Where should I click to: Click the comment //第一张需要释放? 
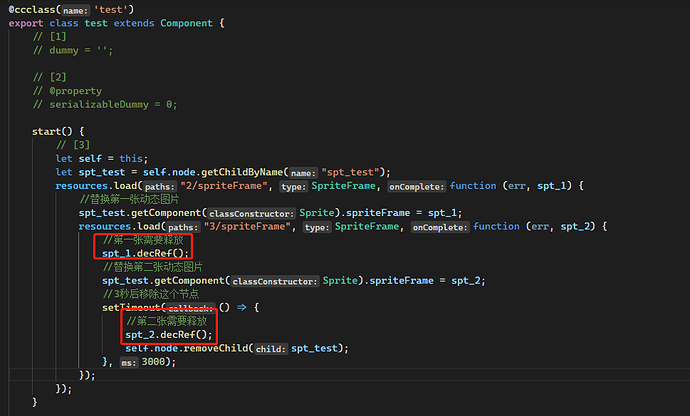[x=143, y=240]
